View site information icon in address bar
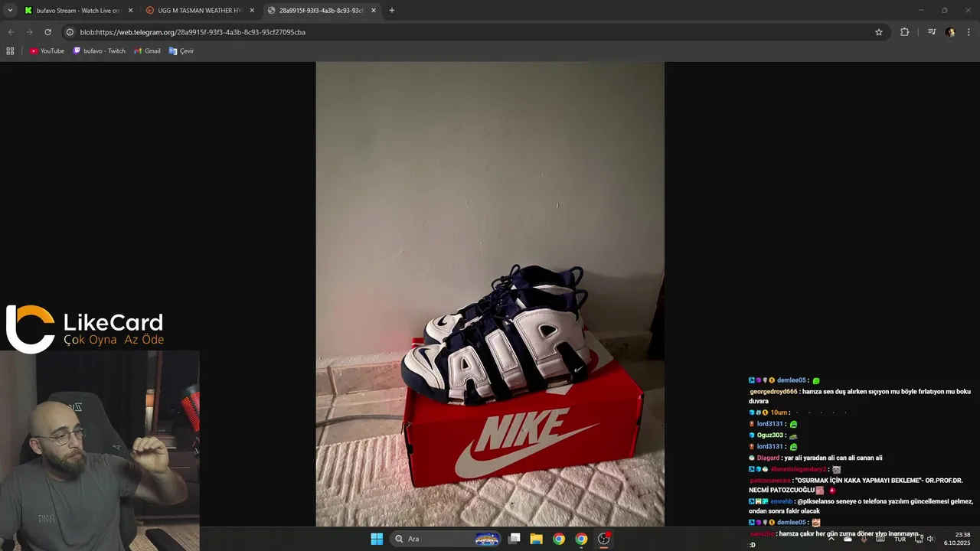 70,32
